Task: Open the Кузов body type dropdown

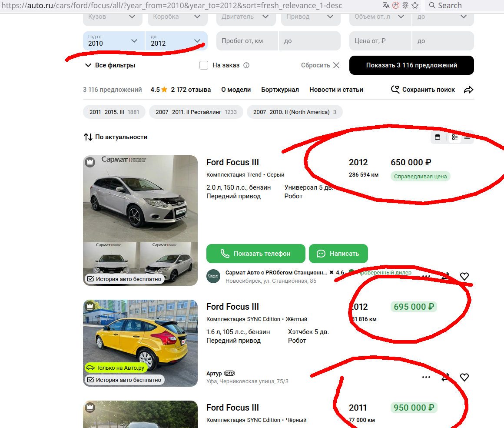Action: (113, 18)
